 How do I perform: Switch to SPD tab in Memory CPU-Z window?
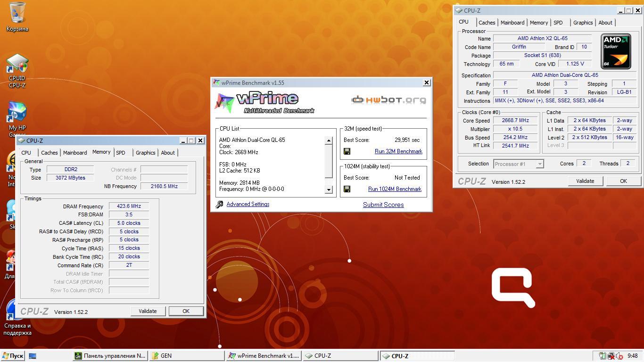(x=121, y=153)
